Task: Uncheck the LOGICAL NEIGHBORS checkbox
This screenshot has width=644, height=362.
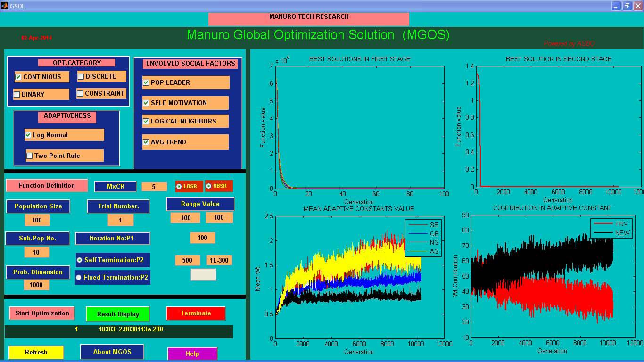Action: click(x=146, y=121)
